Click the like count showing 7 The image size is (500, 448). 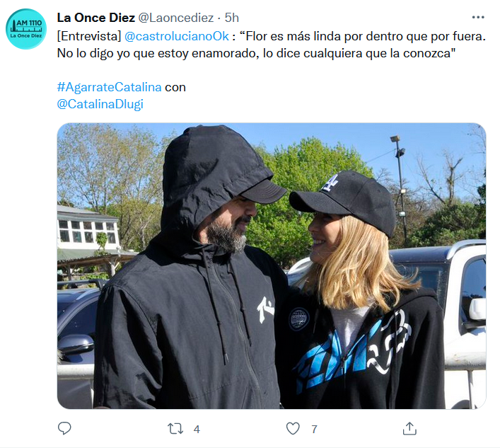click(x=315, y=429)
